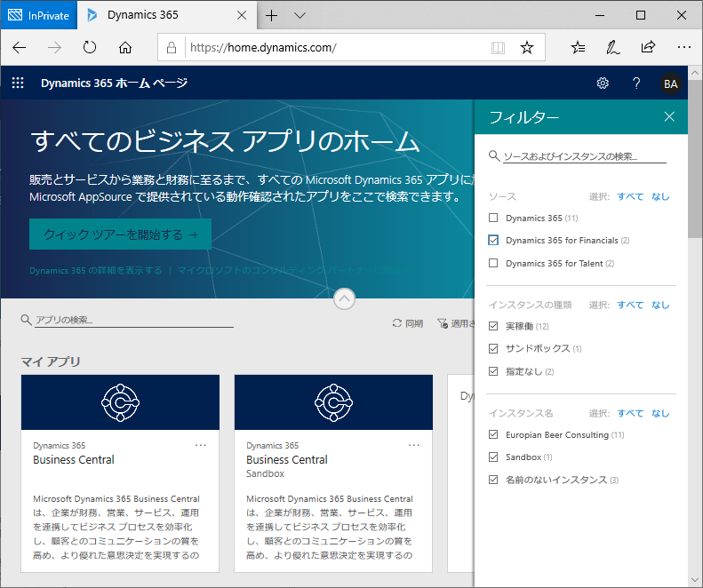Open settings gear in Dynamics header
703x588 pixels.
(x=603, y=83)
